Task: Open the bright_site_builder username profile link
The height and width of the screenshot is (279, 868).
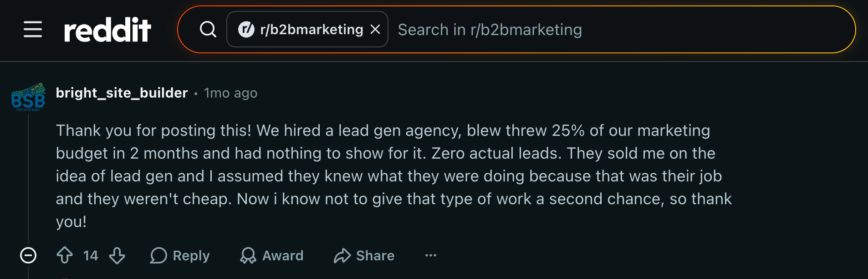Action: (x=122, y=93)
